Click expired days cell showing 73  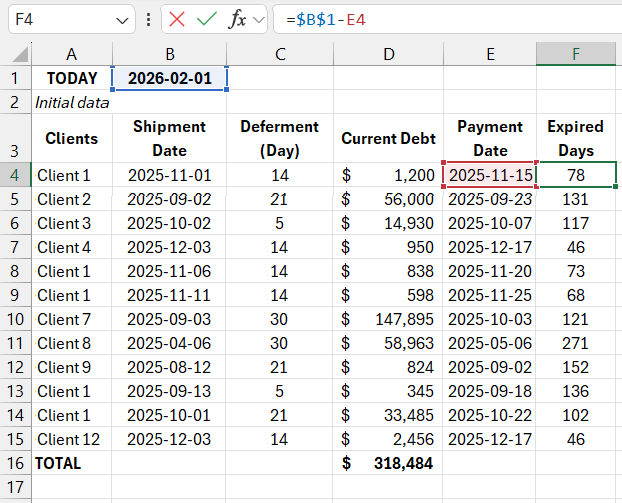576,271
